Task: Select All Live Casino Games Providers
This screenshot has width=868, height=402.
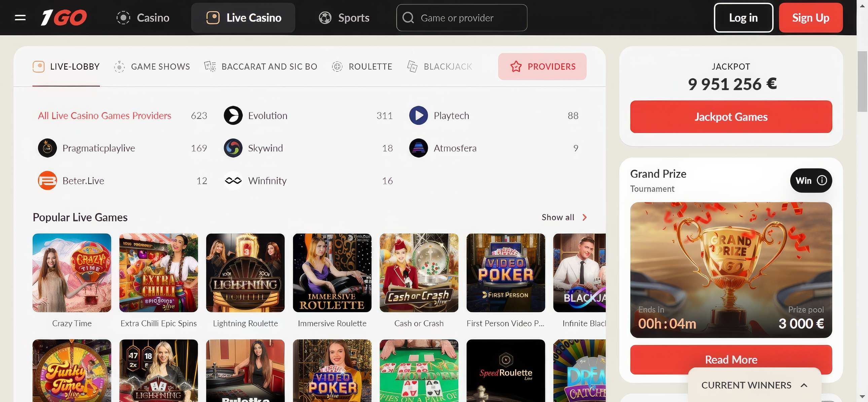Action: click(x=104, y=116)
